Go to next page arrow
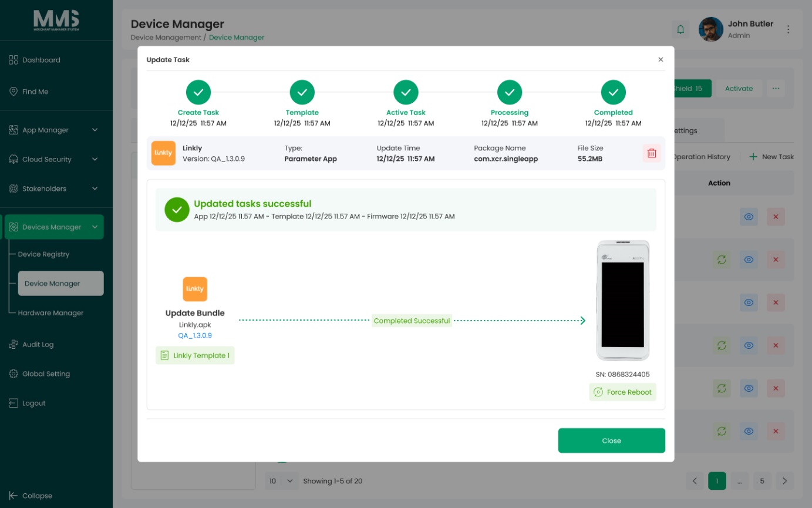This screenshot has height=508, width=812. pyautogui.click(x=785, y=481)
